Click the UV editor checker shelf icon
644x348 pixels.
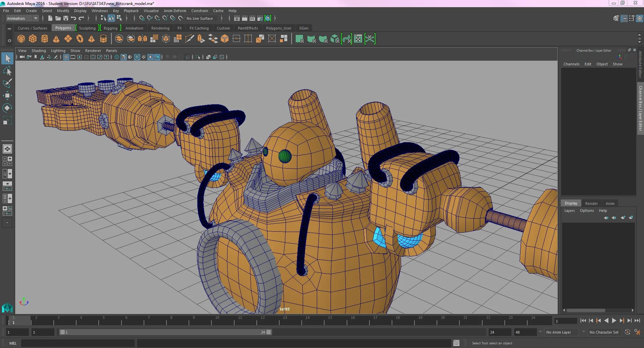(x=358, y=39)
